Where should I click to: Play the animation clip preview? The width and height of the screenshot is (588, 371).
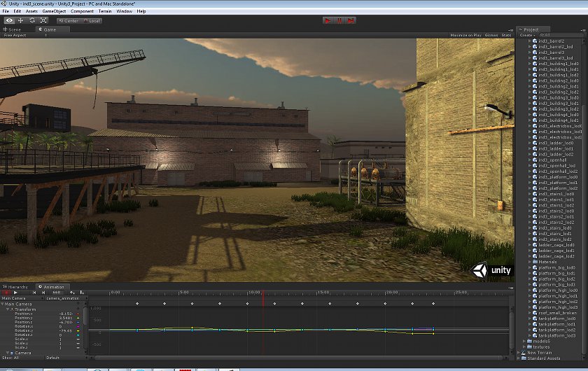[15, 292]
